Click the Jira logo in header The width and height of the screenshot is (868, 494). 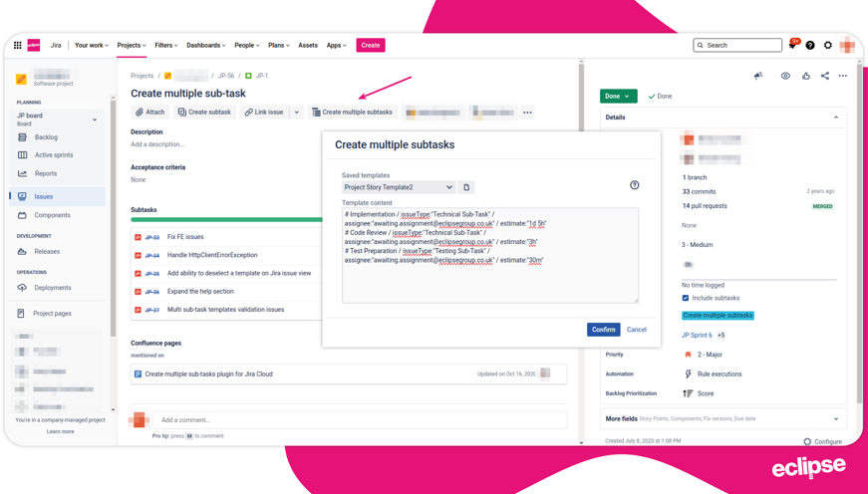(34, 46)
